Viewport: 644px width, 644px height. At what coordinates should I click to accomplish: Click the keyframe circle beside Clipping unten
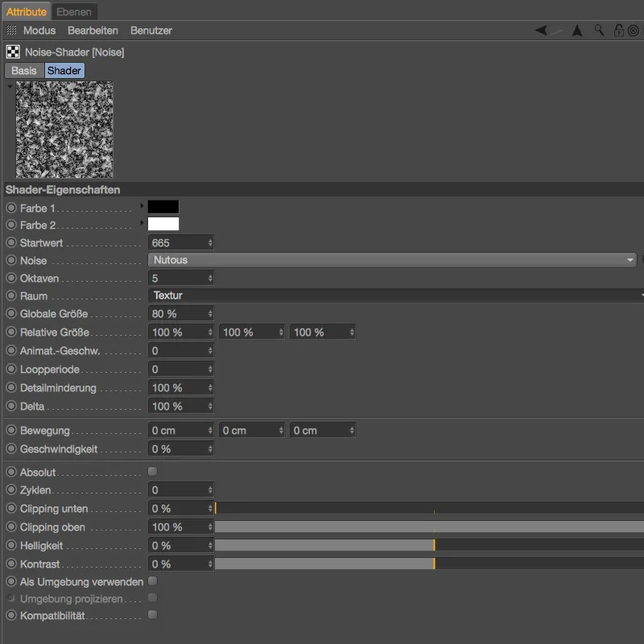click(x=11, y=508)
